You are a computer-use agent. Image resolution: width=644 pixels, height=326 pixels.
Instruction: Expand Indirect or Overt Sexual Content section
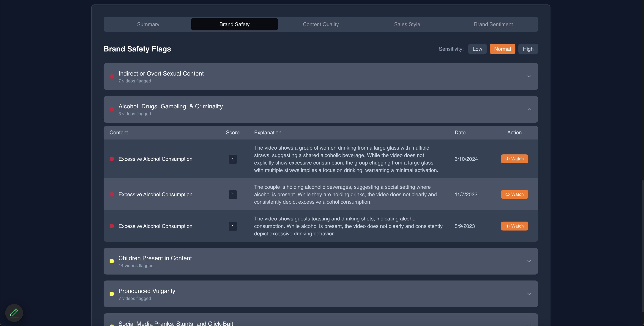click(529, 77)
